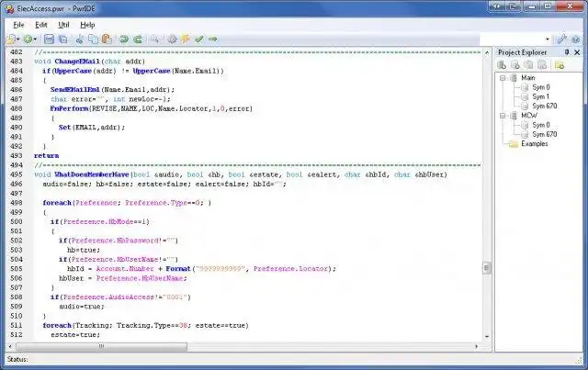The image size is (588, 370).
Task: Click the Save All toolbar icon
Action: 63,39
